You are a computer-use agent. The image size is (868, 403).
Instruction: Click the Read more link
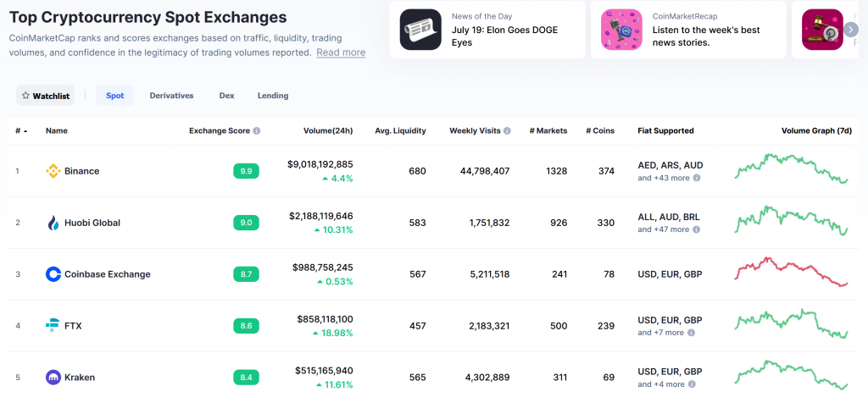[x=341, y=52]
